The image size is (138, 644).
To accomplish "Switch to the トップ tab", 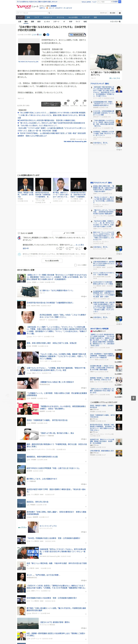I will coord(20,17).
